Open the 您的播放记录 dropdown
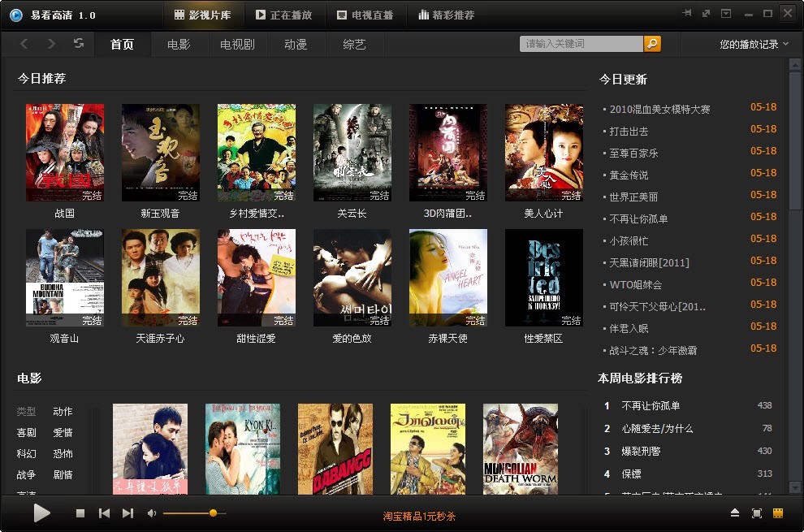The image size is (804, 532). 754,44
